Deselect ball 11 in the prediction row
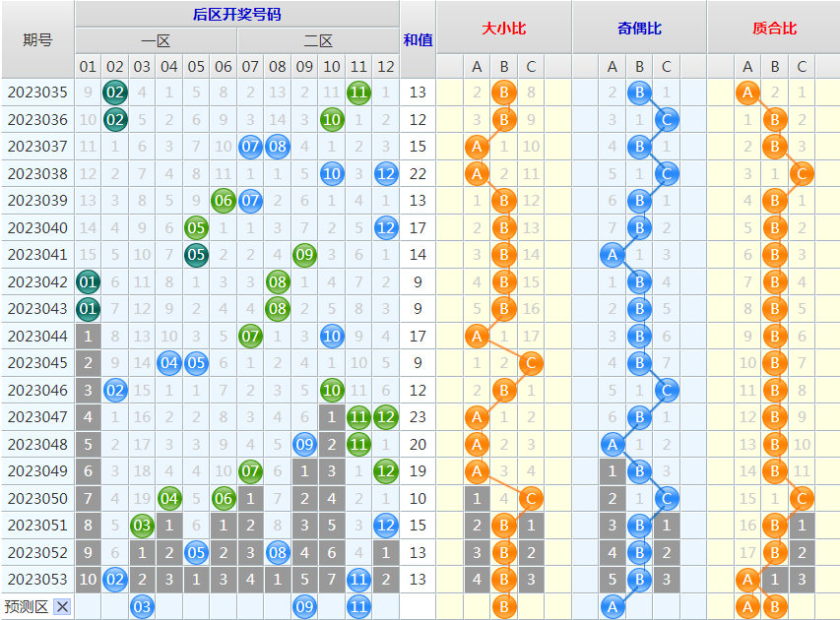Screen dimensions: 840x620 pos(358,606)
